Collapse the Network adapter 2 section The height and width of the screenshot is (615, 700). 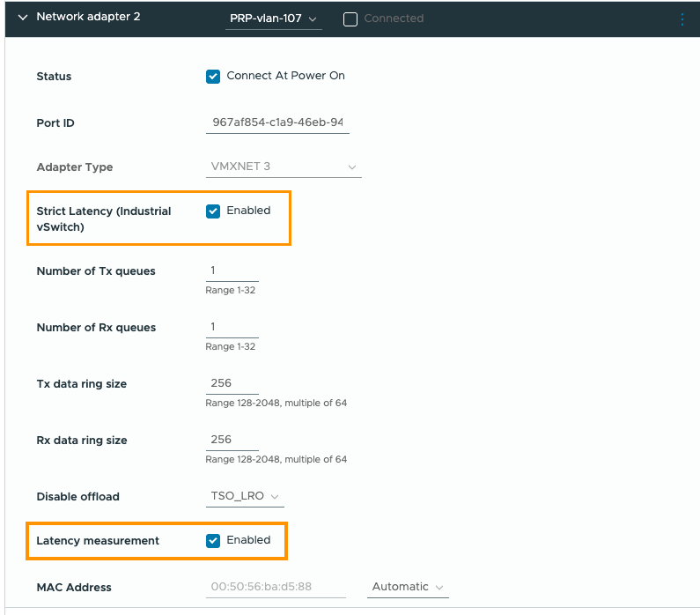click(23, 18)
